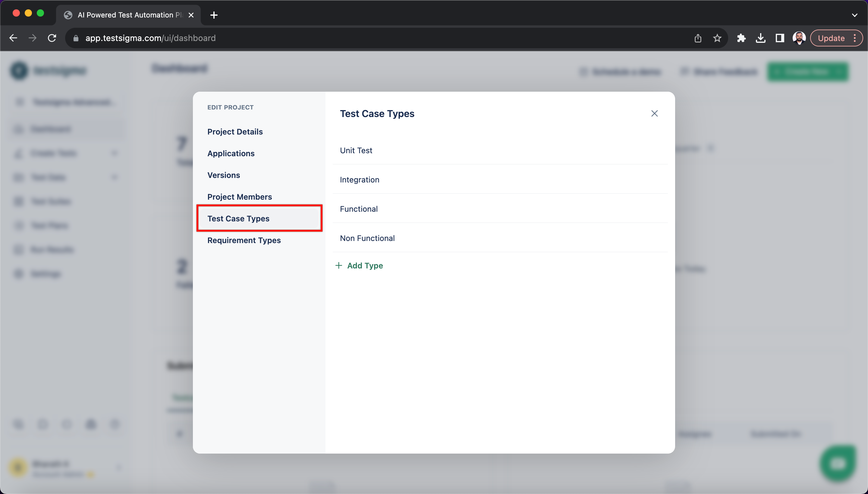Expand the Versions section

click(224, 175)
